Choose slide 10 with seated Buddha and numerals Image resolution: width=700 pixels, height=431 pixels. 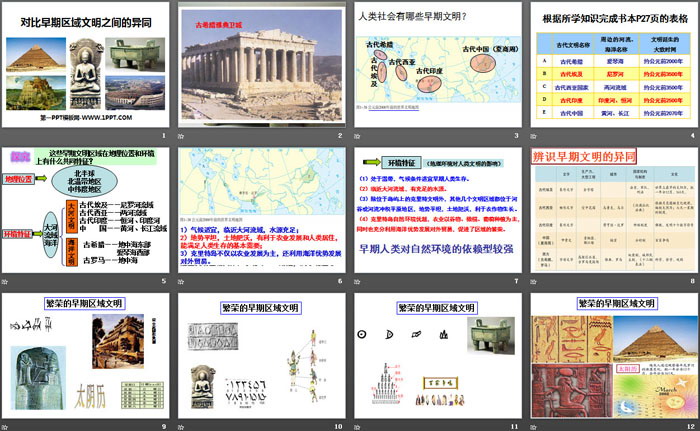click(260, 355)
